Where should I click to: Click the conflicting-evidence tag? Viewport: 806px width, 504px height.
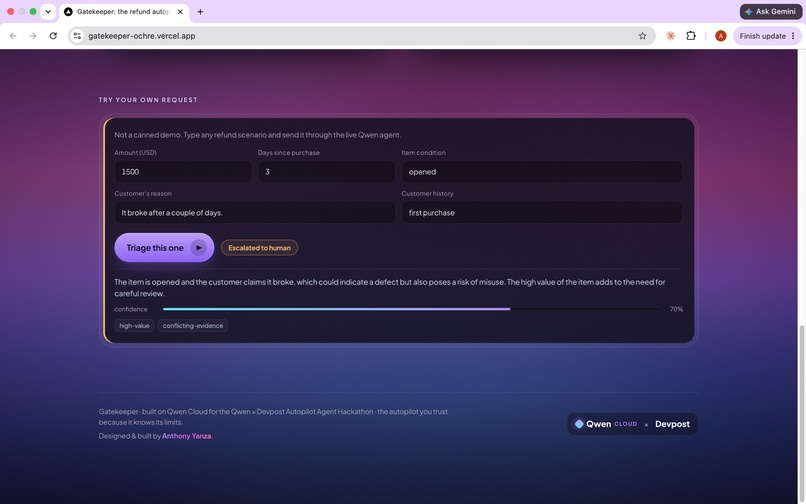click(193, 326)
